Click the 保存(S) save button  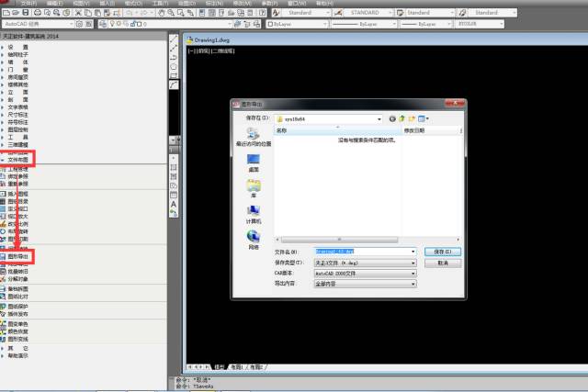tap(446, 251)
